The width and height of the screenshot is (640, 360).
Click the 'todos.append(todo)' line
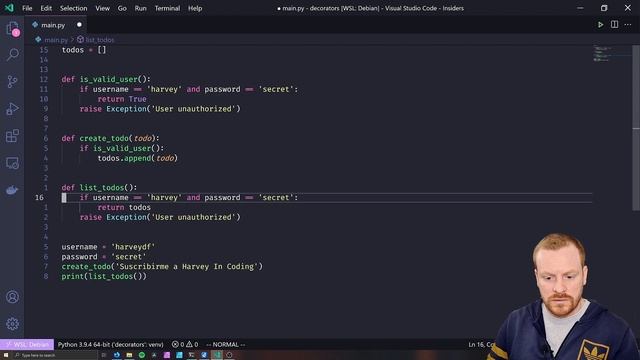(x=138, y=158)
